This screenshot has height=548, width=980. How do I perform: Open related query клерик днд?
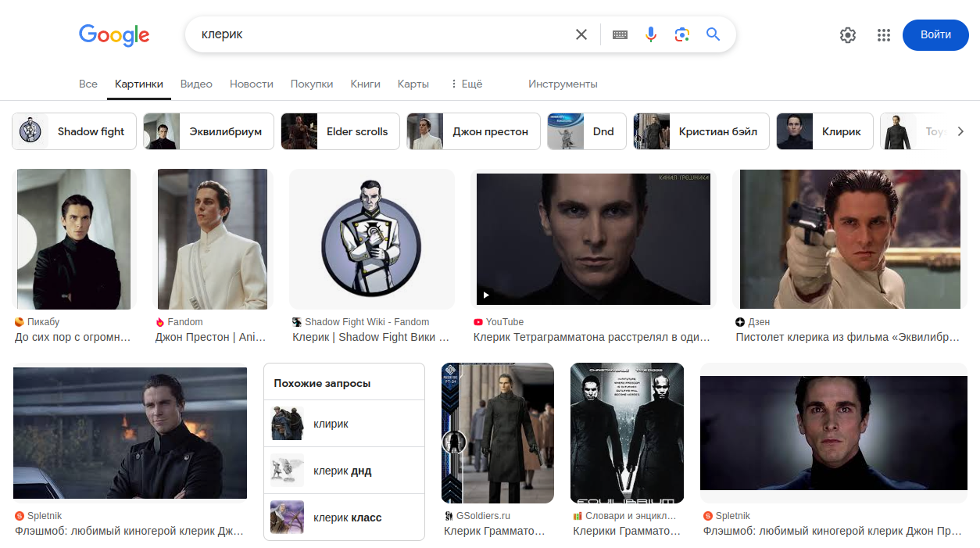click(x=344, y=471)
